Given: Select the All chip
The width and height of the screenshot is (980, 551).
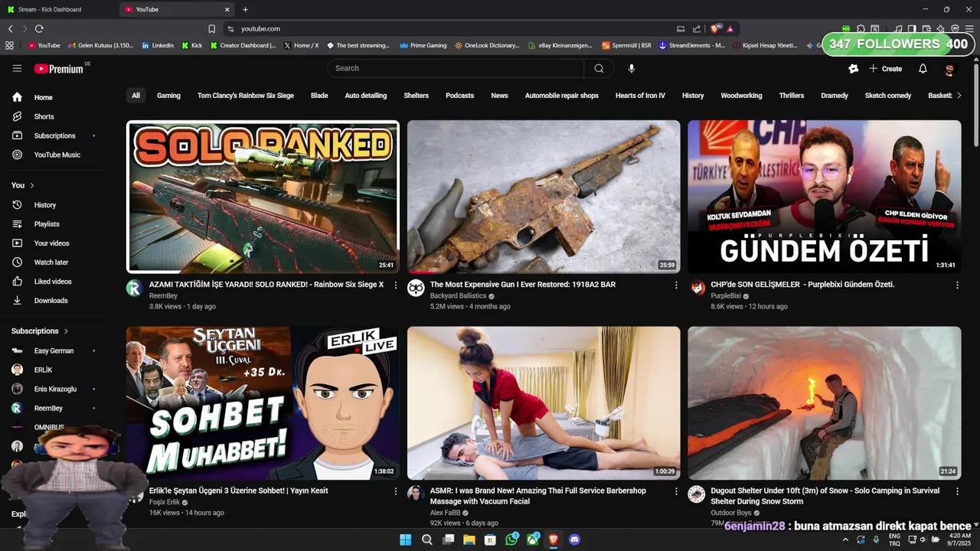Looking at the screenshot, I should click(x=136, y=96).
